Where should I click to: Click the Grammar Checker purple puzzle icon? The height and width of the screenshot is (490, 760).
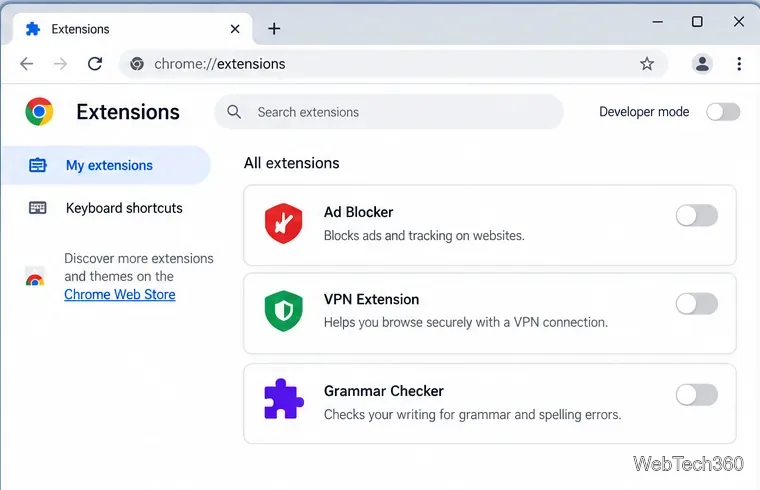coord(284,398)
